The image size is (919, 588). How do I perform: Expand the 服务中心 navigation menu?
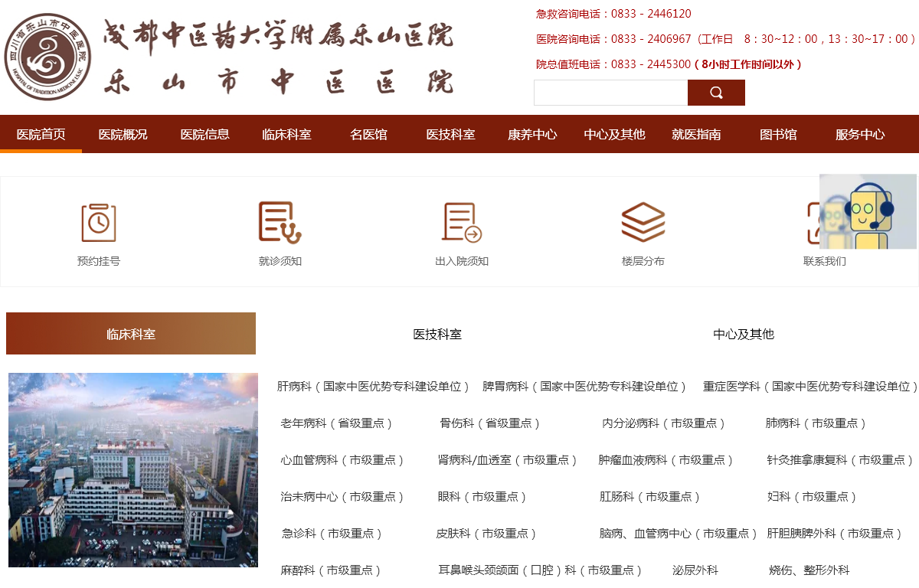[x=860, y=135]
